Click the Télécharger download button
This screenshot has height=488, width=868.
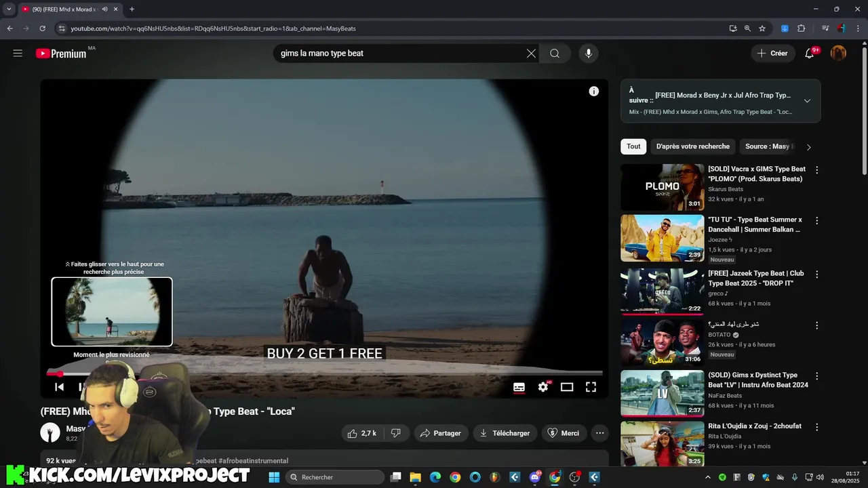pyautogui.click(x=505, y=433)
